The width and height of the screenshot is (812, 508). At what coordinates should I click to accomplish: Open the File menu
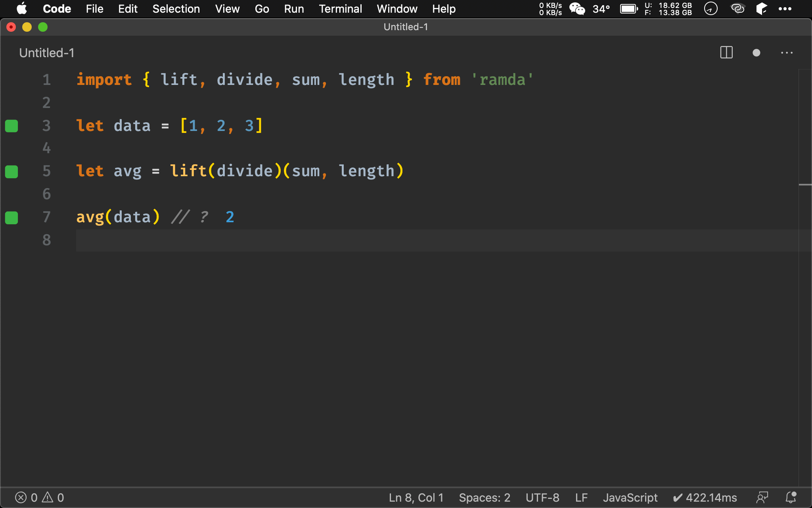tap(94, 9)
